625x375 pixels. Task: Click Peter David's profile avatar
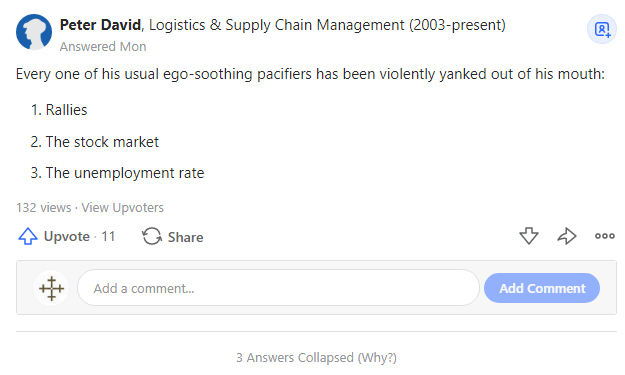[34, 32]
